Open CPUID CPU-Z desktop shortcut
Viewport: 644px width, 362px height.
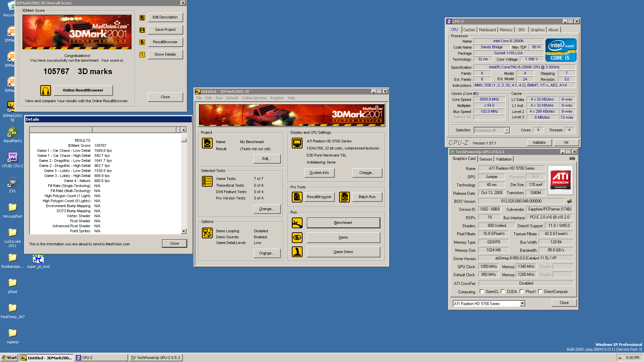click(12, 160)
